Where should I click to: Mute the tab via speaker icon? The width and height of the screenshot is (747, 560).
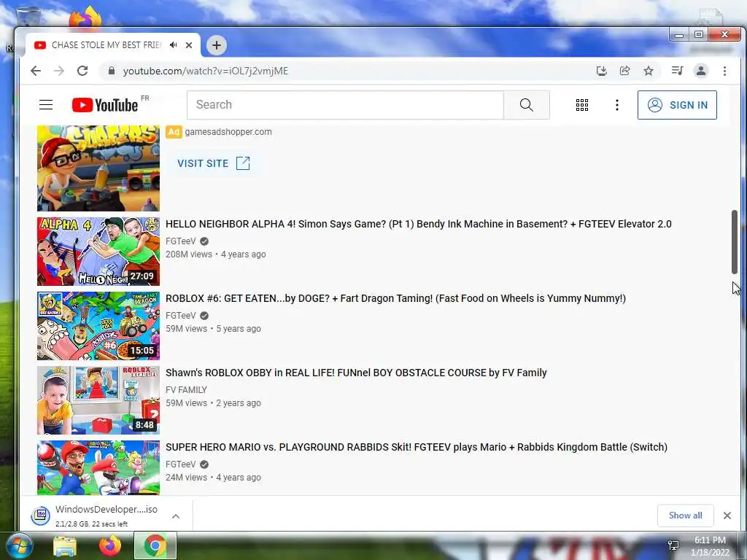coord(174,44)
